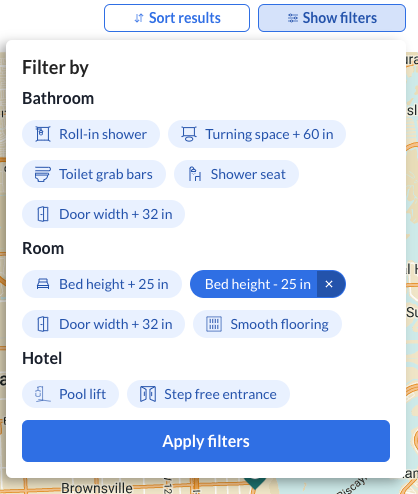Click the roll-in shower icon
The width and height of the screenshot is (418, 494).
43,134
